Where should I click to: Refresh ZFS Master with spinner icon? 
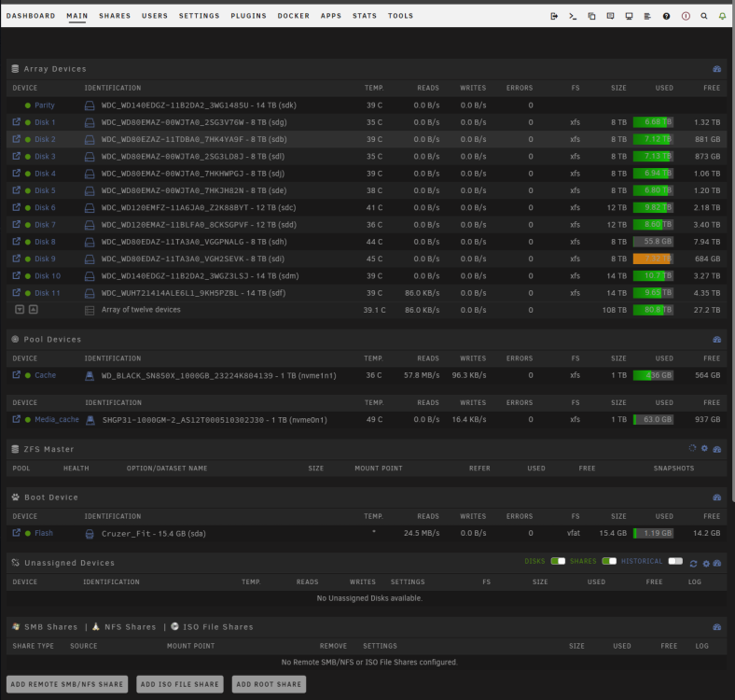click(x=692, y=448)
